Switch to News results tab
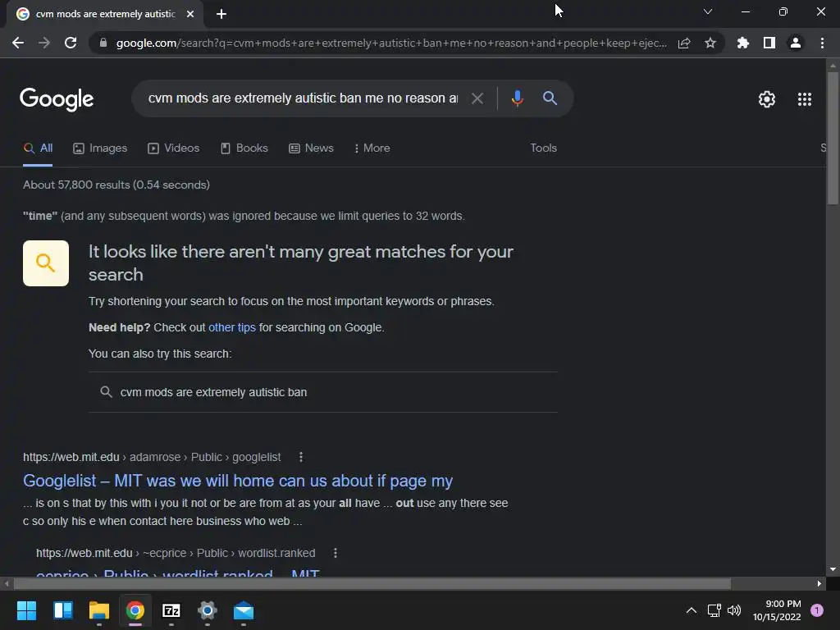Viewport: 840px width, 630px height. 311,148
